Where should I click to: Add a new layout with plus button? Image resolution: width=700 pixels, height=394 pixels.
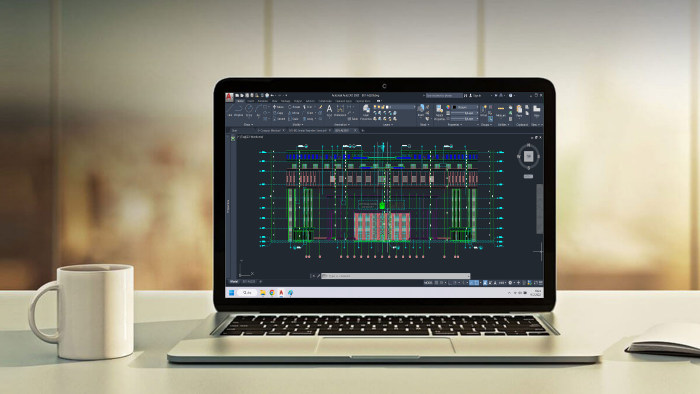pyautogui.click(x=261, y=282)
